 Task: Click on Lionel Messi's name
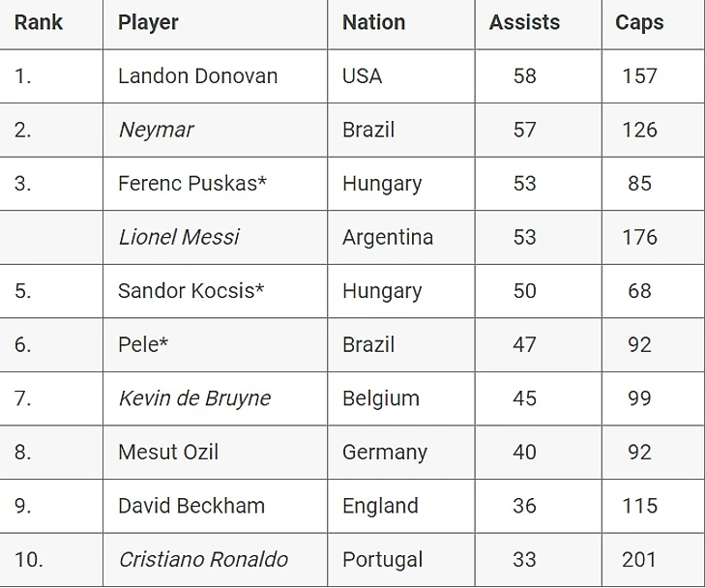click(x=179, y=237)
